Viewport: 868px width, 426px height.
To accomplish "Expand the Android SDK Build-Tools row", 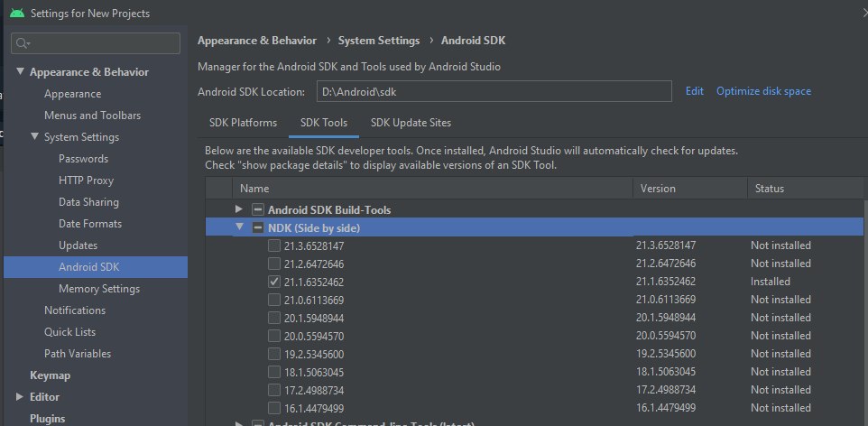I will (239, 208).
